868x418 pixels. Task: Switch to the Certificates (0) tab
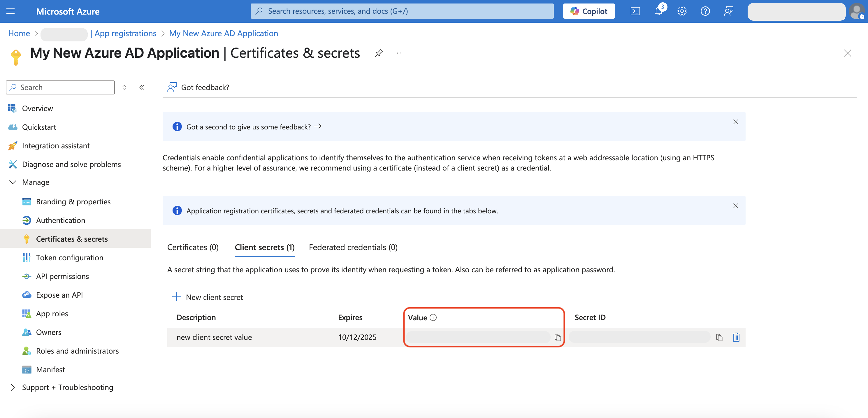(193, 247)
